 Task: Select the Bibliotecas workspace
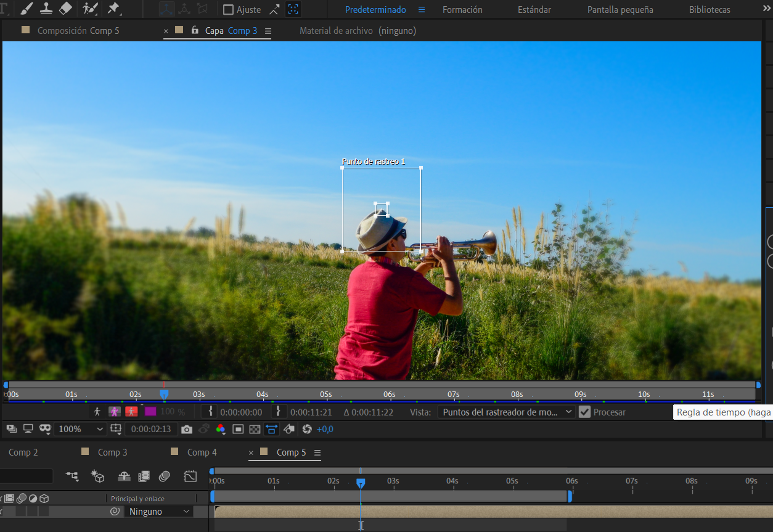[x=710, y=10]
